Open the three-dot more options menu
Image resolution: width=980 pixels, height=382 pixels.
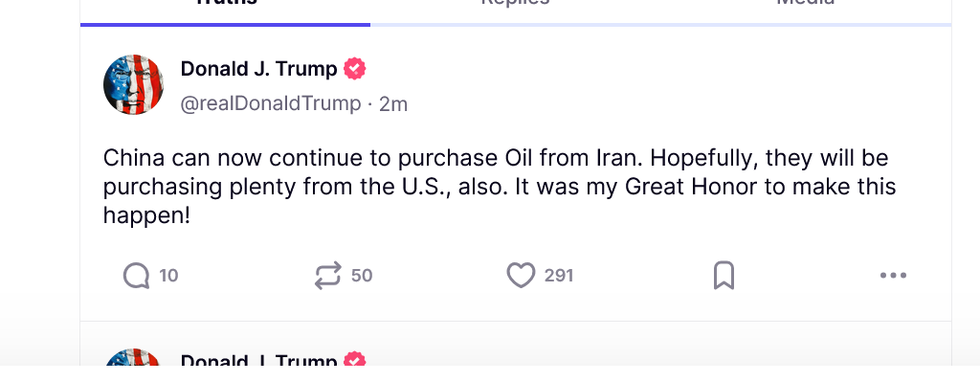pyautogui.click(x=893, y=275)
